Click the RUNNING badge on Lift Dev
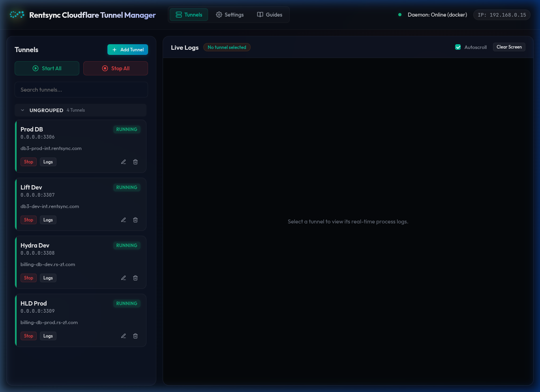 [127, 188]
